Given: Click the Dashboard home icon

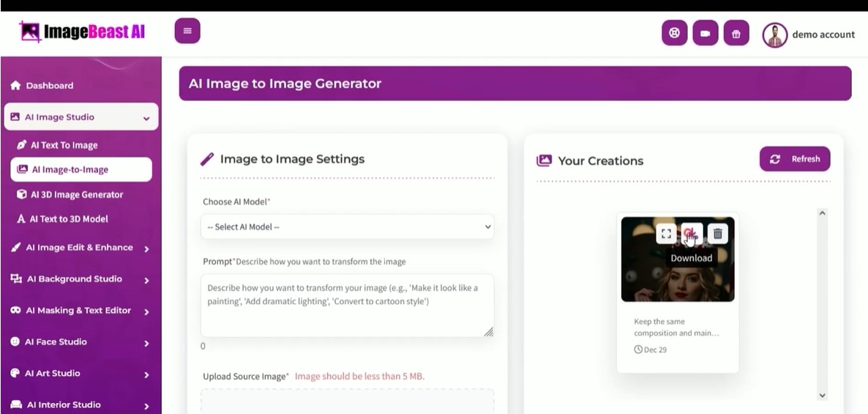Looking at the screenshot, I should (x=15, y=85).
